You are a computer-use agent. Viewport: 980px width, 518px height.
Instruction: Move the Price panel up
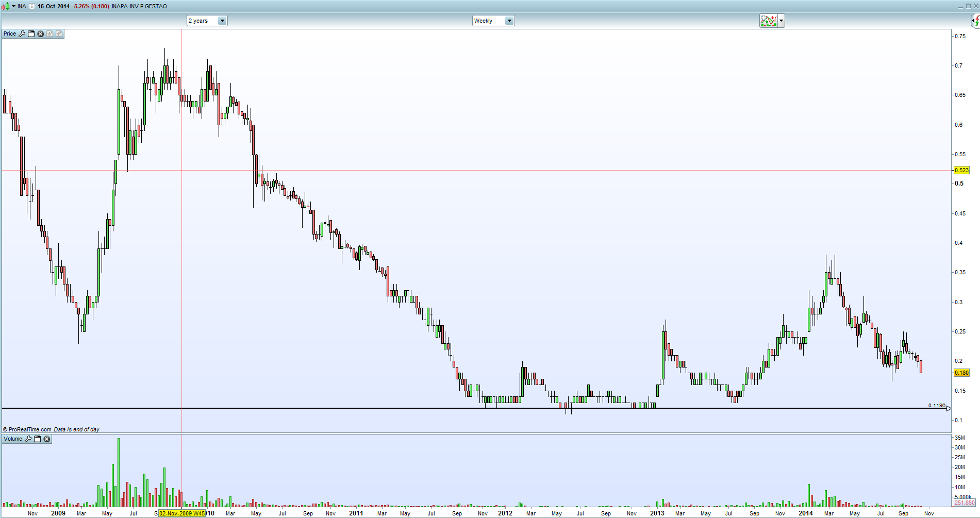click(x=59, y=34)
